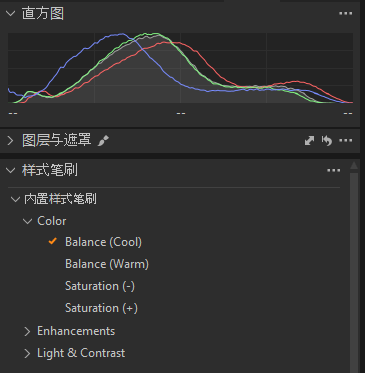Image resolution: width=365 pixels, height=373 pixels.
Task: Click the 直方图 panel title
Action: point(43,14)
